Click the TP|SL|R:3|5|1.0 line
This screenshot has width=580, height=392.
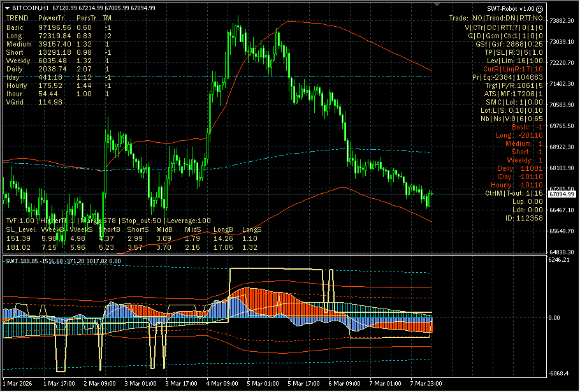514,52
